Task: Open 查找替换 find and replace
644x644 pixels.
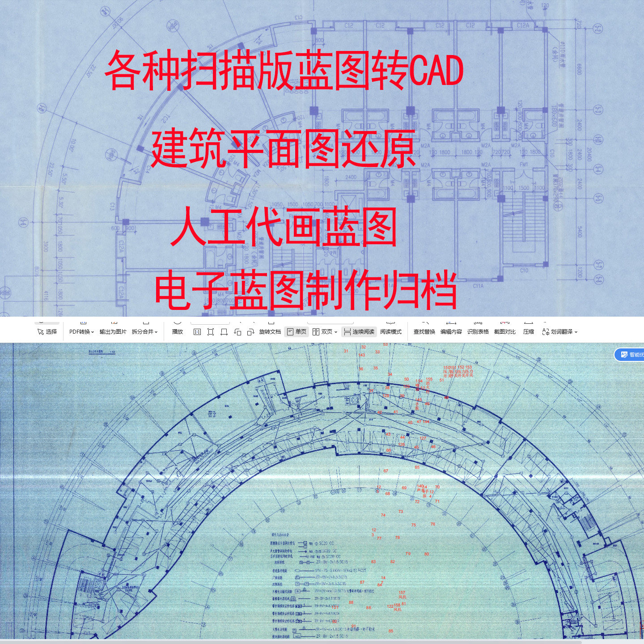Action: [424, 332]
